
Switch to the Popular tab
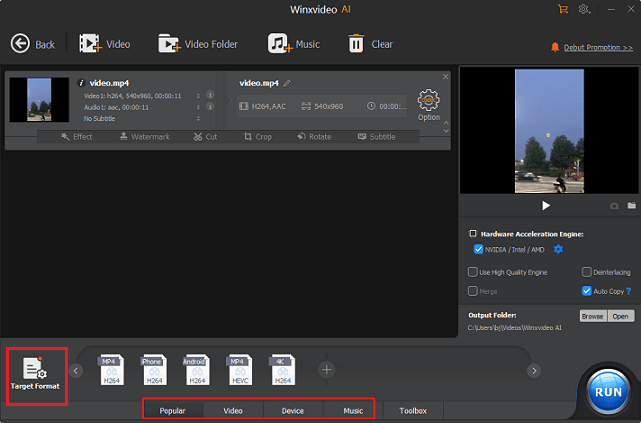tap(173, 410)
